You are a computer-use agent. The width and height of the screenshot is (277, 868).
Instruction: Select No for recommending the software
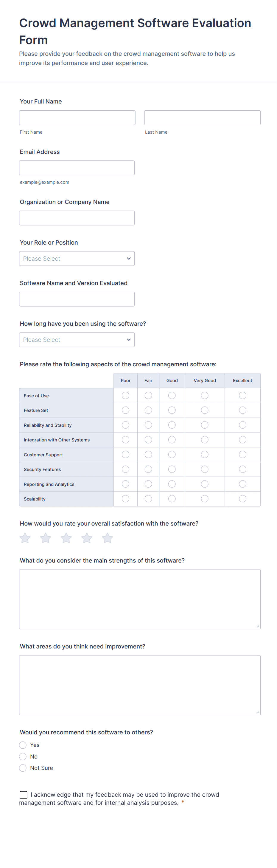(23, 756)
